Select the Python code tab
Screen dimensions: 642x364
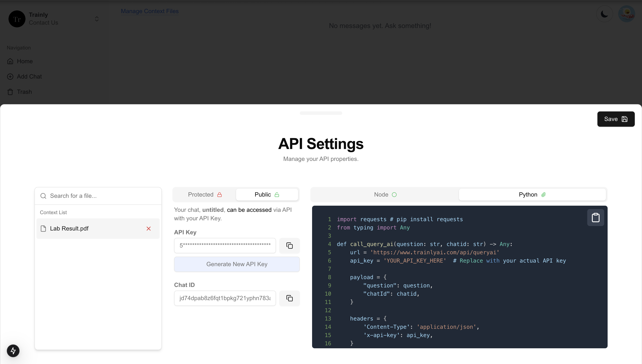tap(532, 194)
